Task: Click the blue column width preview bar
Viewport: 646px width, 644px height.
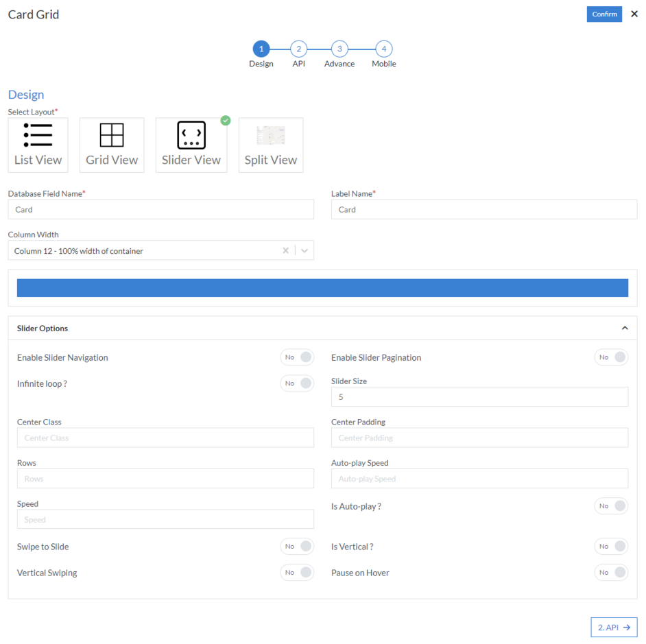Action: [322, 287]
